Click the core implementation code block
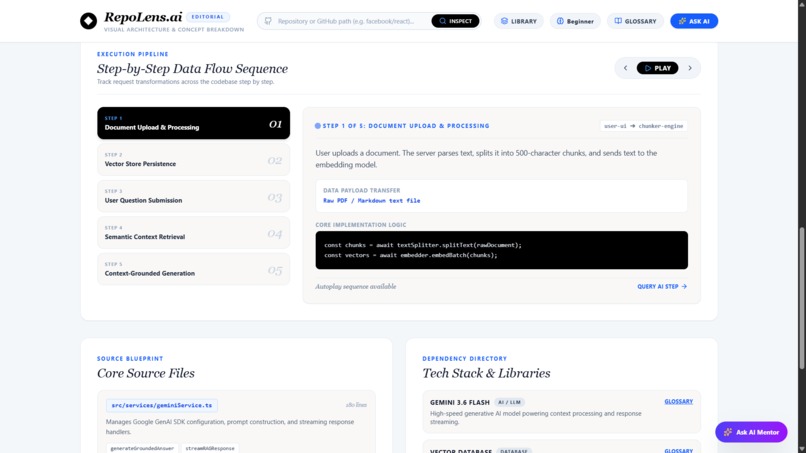 pos(502,250)
